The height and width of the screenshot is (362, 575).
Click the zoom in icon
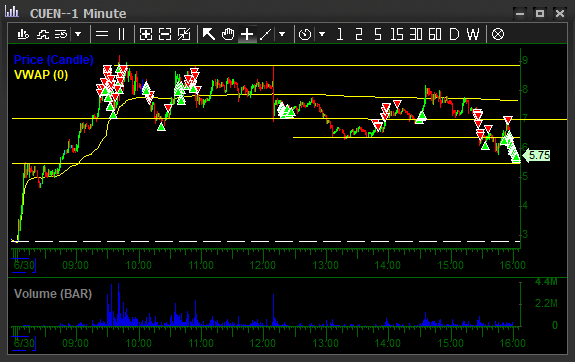146,34
